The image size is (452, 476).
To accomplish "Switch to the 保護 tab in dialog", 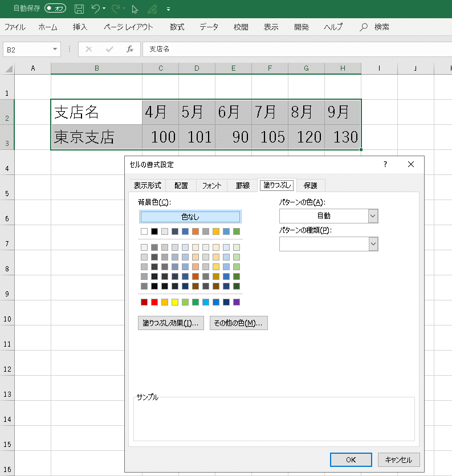I will [310, 185].
